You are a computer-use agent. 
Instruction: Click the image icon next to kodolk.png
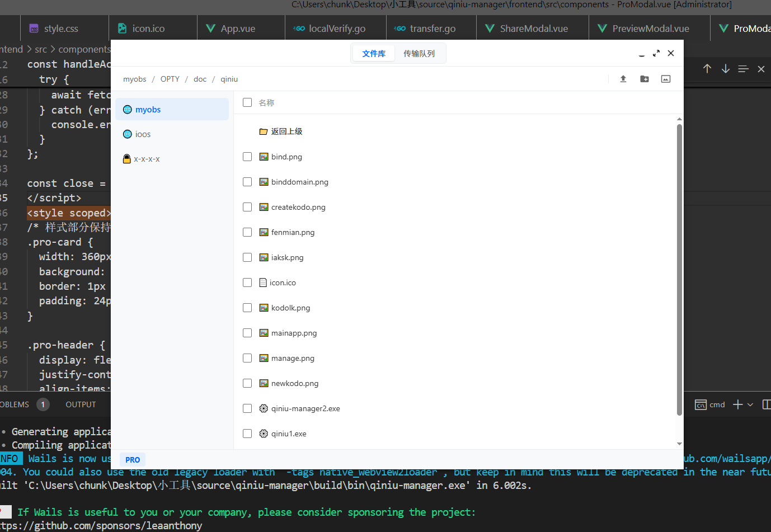[264, 308]
